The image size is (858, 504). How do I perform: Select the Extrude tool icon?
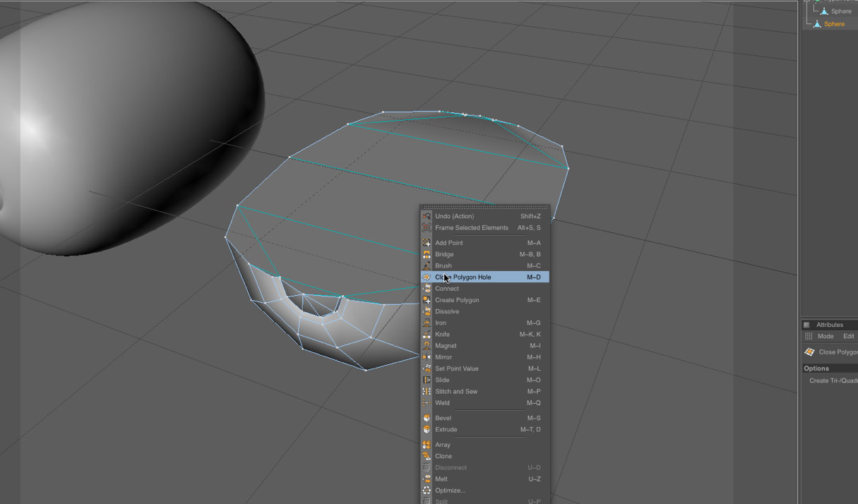point(427,429)
